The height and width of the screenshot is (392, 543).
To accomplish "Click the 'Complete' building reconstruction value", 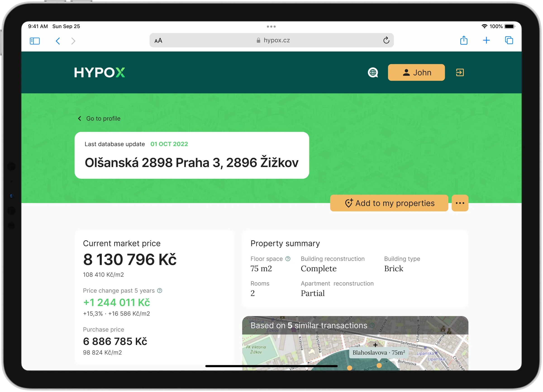I will pos(319,269).
